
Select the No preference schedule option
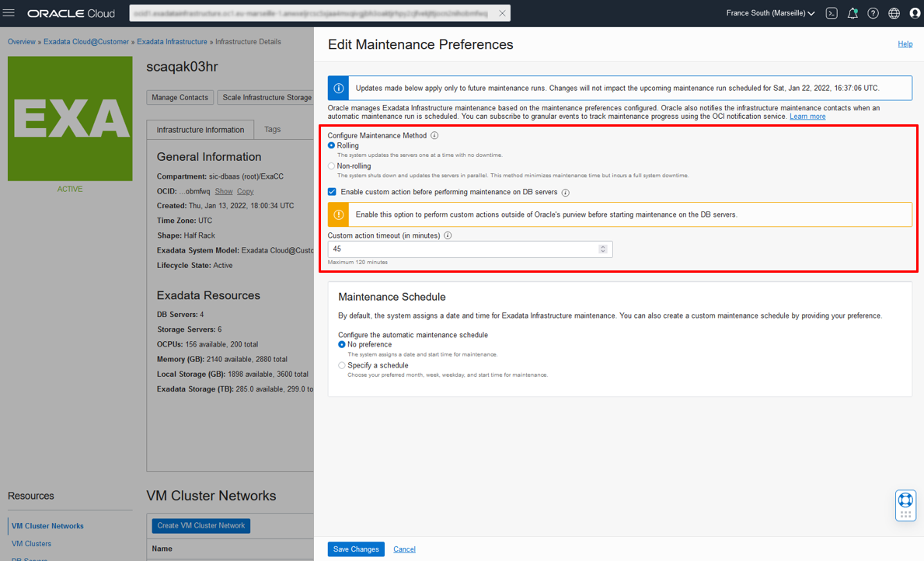coord(342,345)
